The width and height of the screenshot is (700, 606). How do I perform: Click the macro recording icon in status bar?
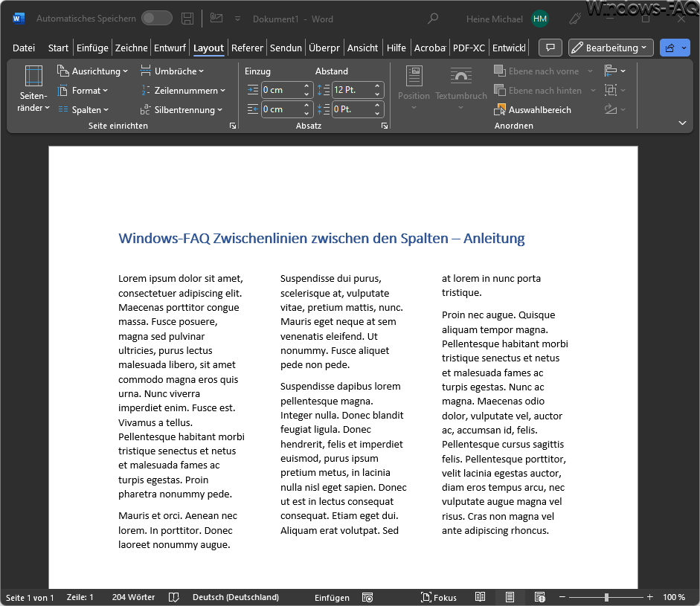click(x=367, y=597)
